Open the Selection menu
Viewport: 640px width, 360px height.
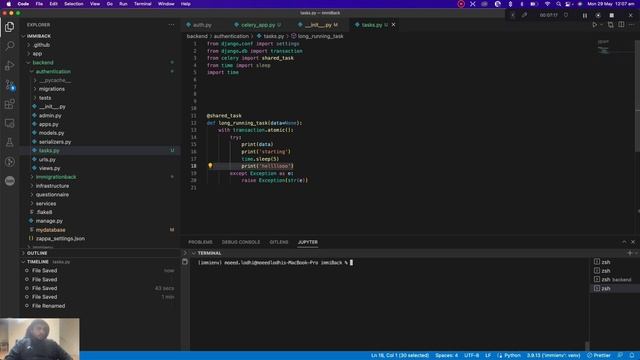(73, 4)
